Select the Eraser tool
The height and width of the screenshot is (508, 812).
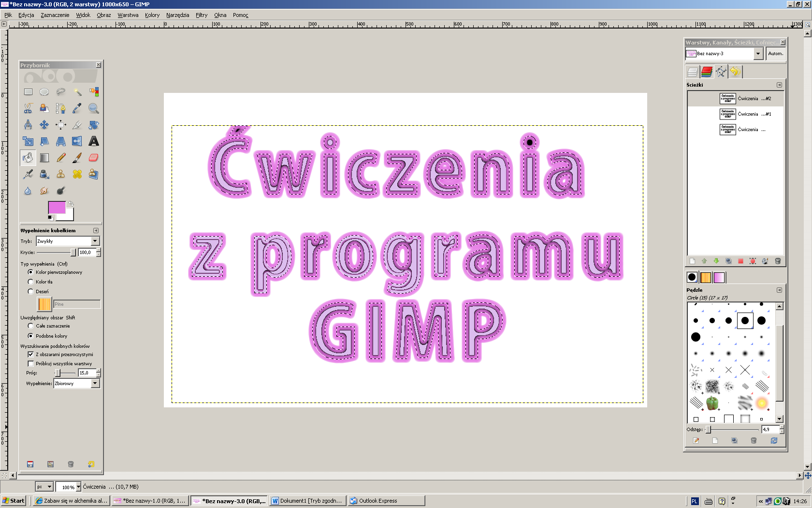[x=93, y=158]
